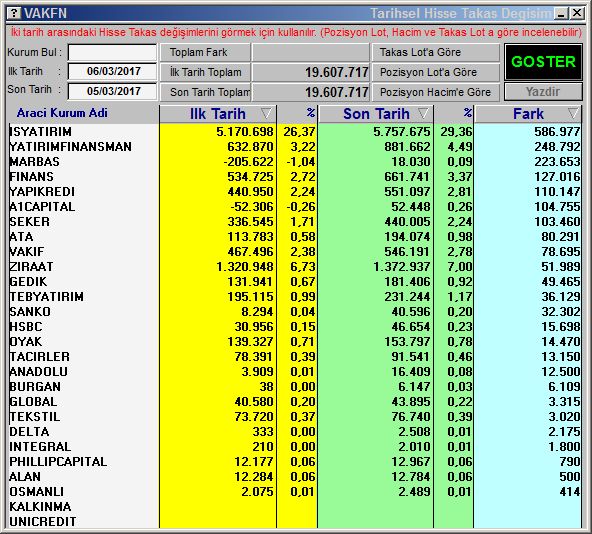The width and height of the screenshot is (592, 534).
Task: Select Takas Lot'a Göre option
Action: pyautogui.click(x=436, y=52)
